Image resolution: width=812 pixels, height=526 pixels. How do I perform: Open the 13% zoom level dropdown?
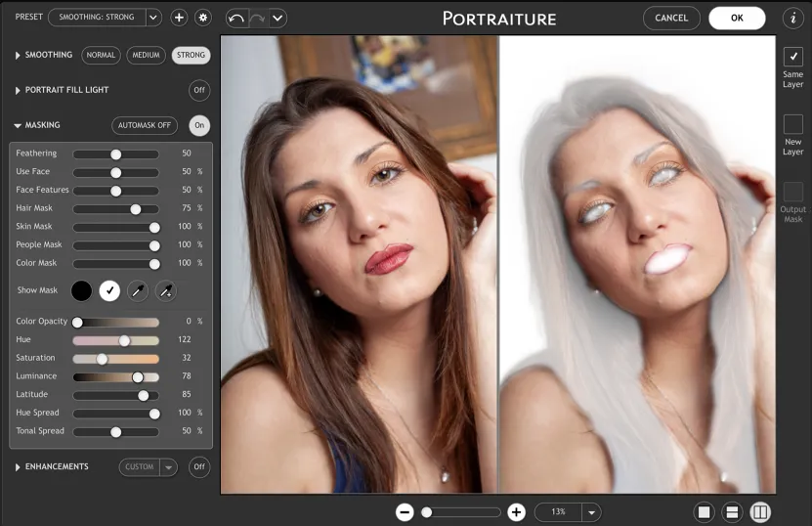coord(591,512)
